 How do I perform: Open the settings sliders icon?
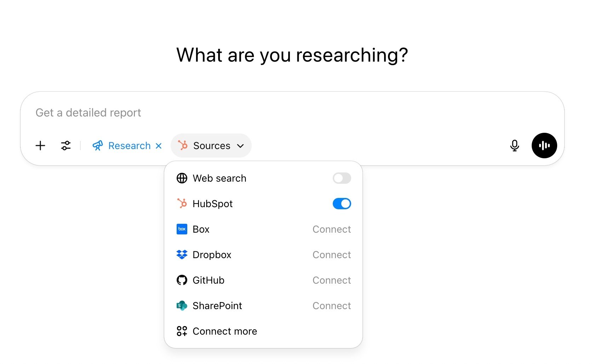click(x=65, y=146)
